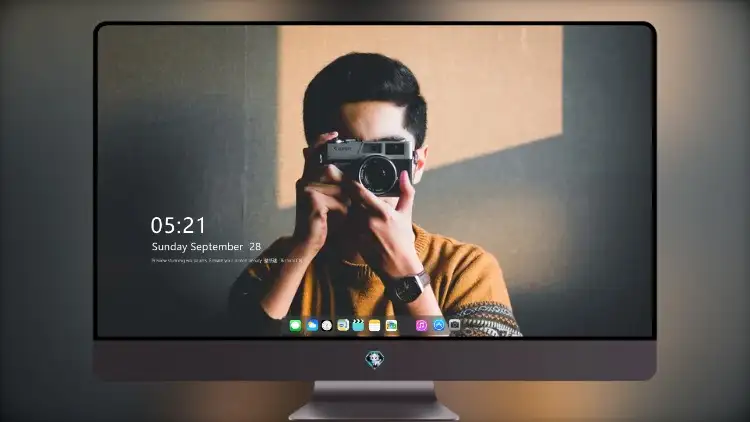Open the yellow Notes app in the dock
750x422 pixels.
click(x=375, y=326)
